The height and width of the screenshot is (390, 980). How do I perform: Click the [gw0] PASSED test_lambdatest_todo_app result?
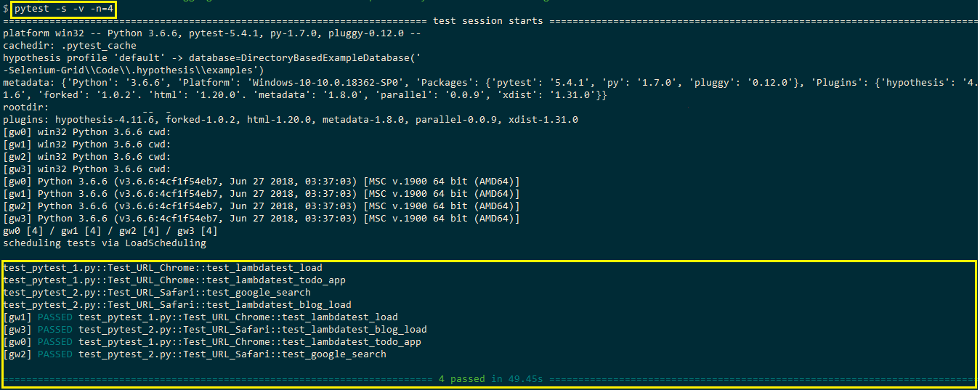click(212, 342)
